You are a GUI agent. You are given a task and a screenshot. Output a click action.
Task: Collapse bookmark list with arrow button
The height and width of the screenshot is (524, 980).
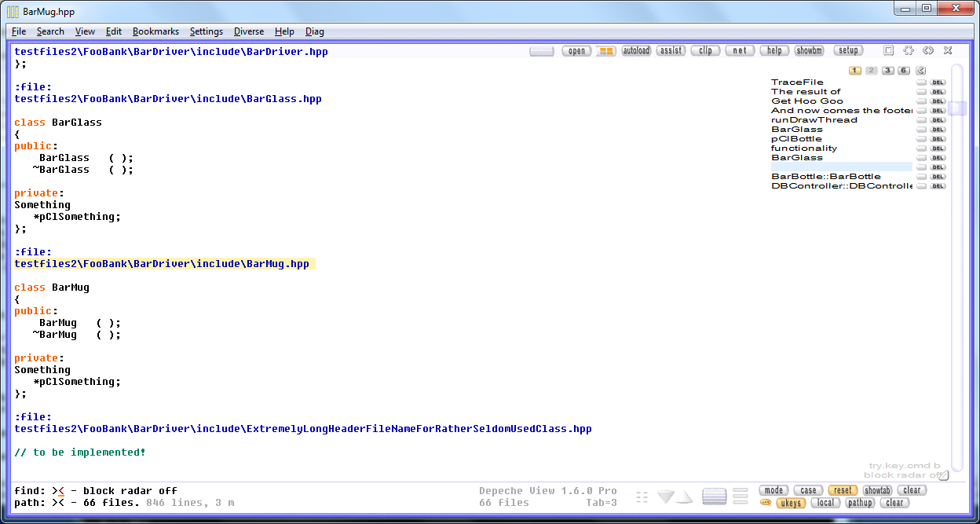pos(921,71)
